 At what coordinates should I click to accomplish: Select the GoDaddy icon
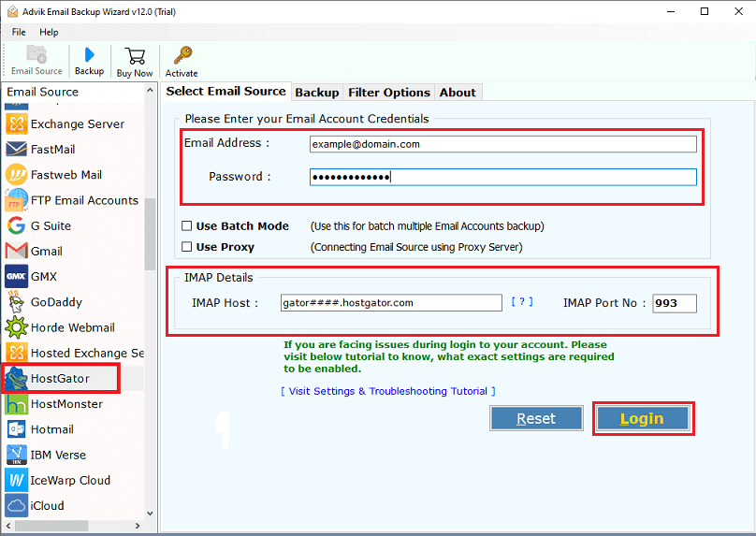click(17, 302)
